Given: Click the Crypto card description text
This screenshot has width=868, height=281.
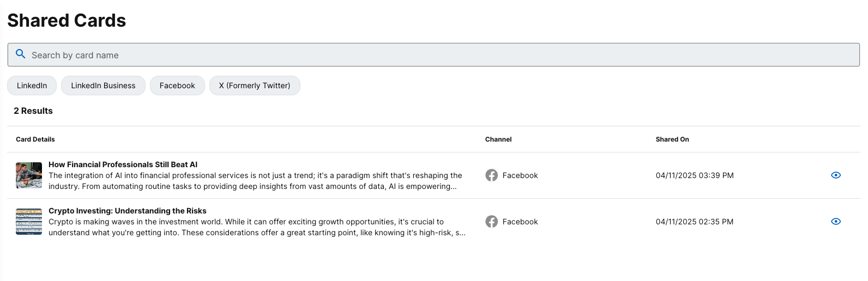Looking at the screenshot, I should [257, 227].
